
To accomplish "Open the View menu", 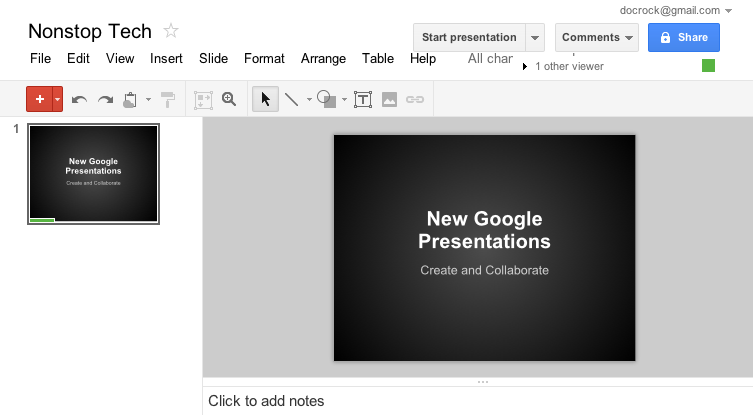I will click(120, 59).
